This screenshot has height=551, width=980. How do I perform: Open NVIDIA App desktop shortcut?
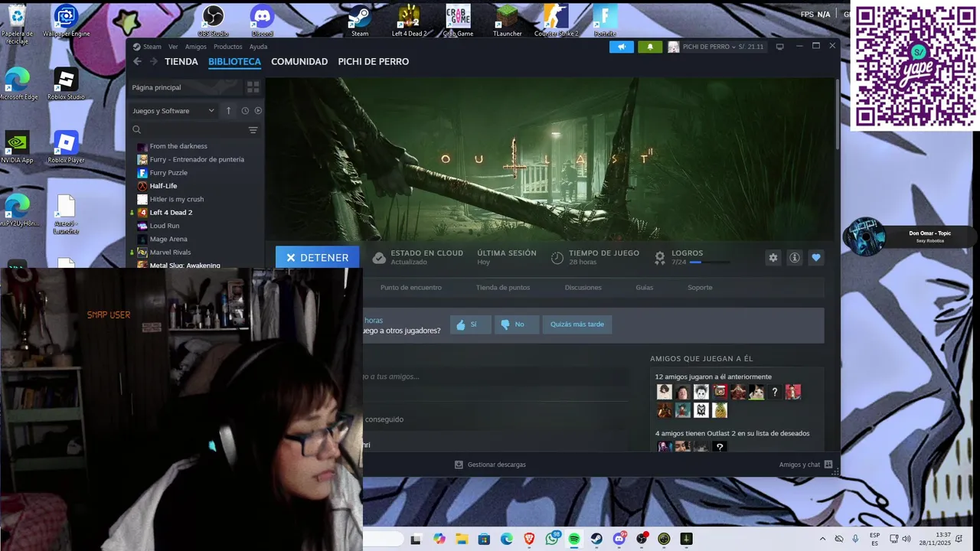tap(17, 147)
